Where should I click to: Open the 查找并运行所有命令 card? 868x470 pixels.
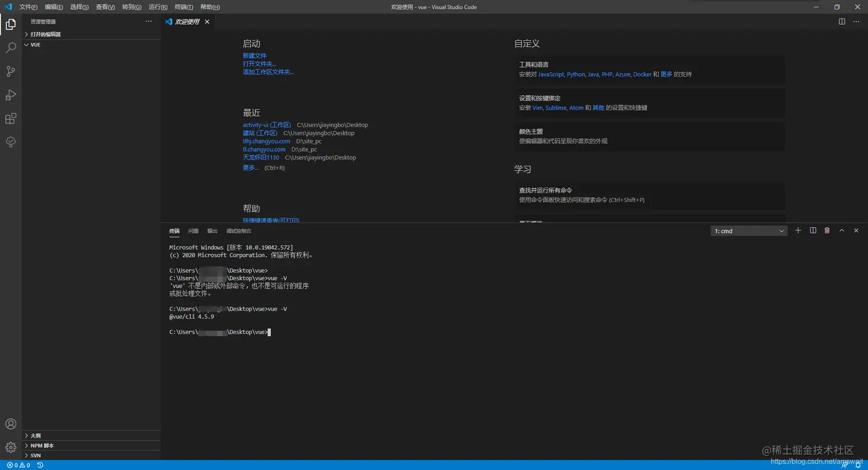tap(650, 195)
